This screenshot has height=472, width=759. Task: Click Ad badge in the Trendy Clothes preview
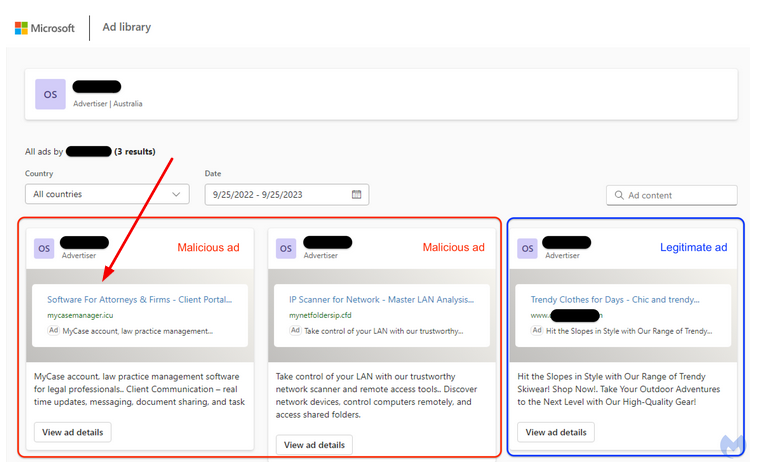[537, 330]
